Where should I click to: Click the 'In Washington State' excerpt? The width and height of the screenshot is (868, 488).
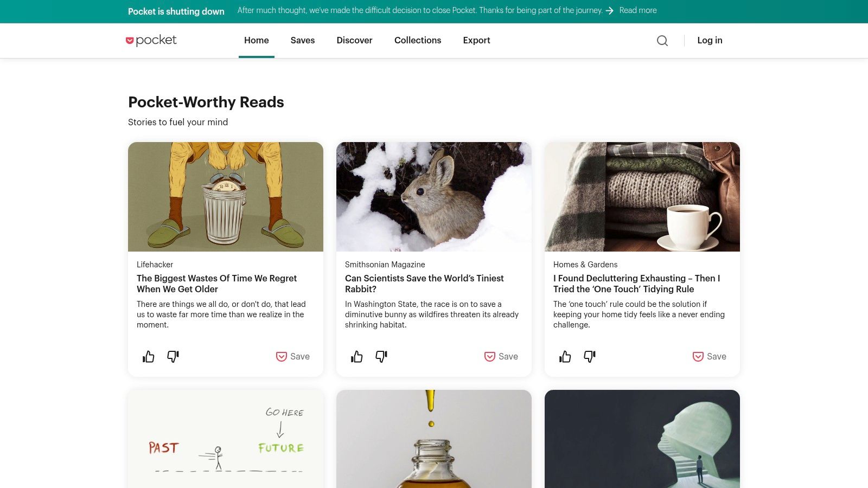(432, 314)
